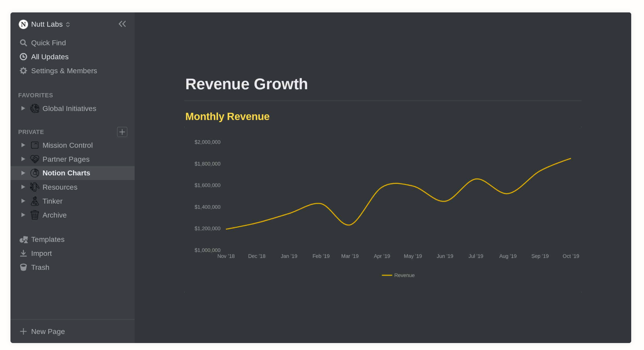Screen dimensions: 644x350
Task: Expand the Mission Control page
Action: point(23,145)
